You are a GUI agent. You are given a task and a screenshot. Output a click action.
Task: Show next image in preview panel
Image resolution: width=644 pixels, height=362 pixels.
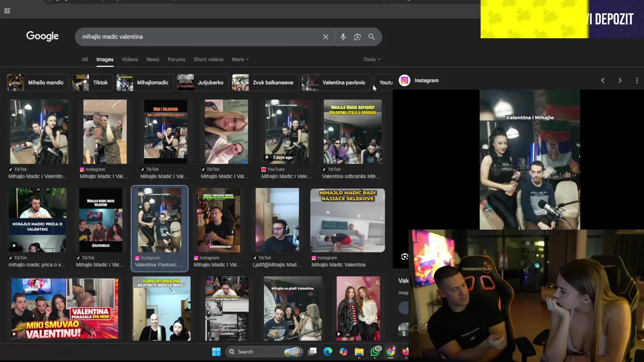click(620, 80)
